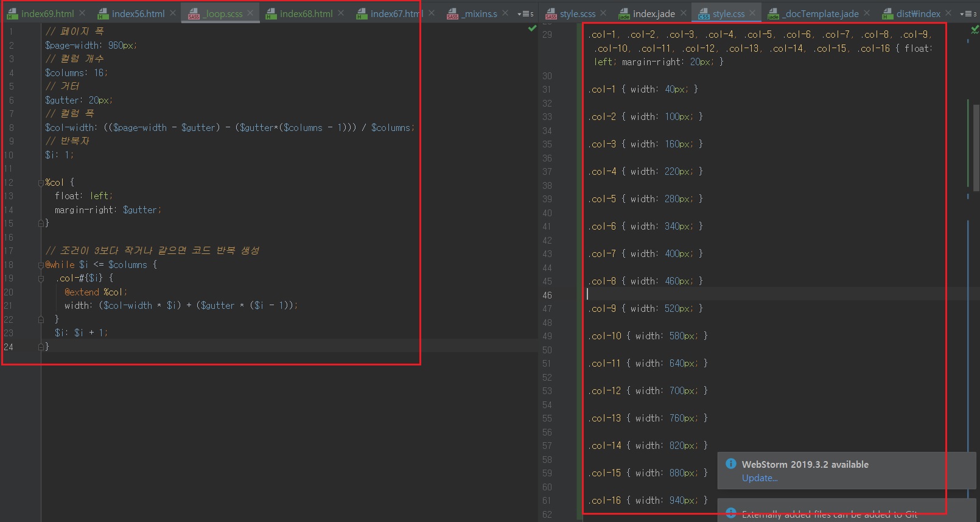Screen dimensions: 980x522
Task: Close the _docTemplate.jade tab
Action: (x=867, y=13)
